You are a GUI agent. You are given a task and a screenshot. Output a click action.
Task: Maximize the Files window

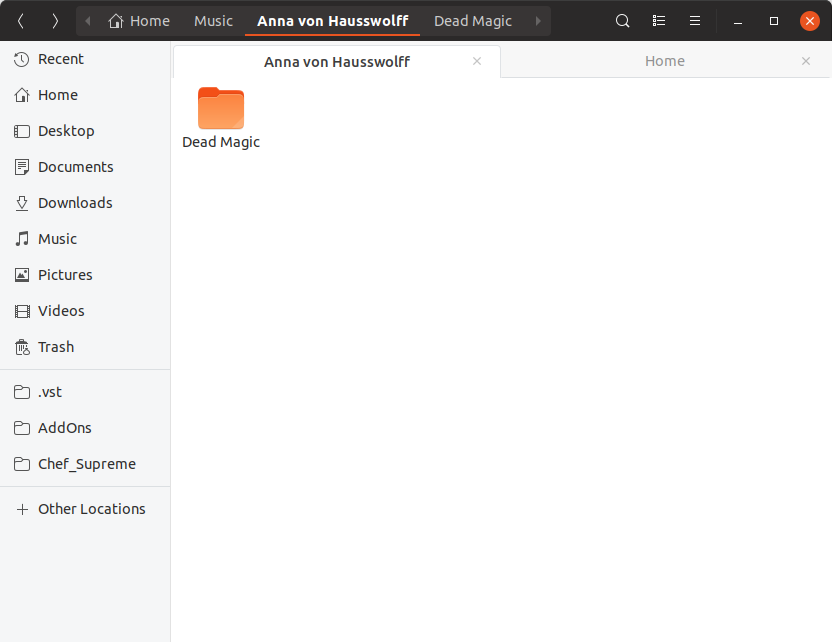774,21
